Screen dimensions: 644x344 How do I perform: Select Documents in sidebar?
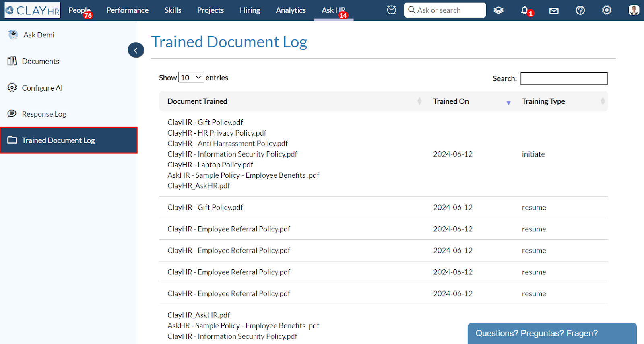coord(40,61)
